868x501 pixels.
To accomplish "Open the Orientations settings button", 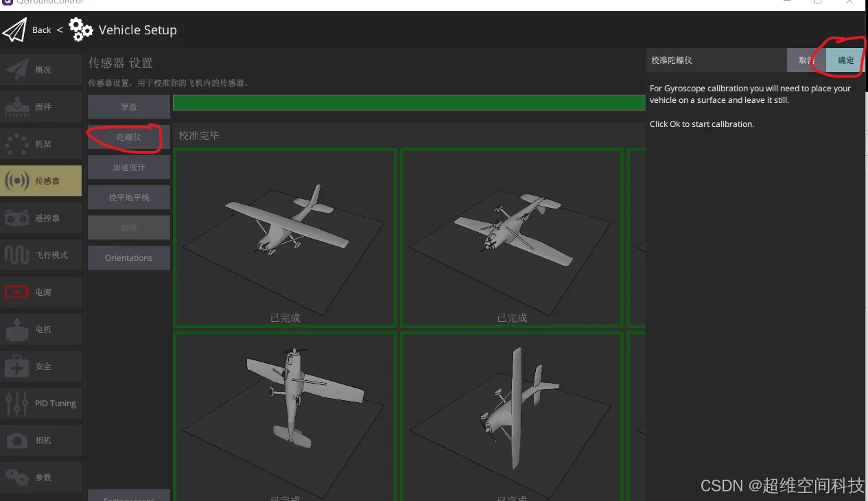I will tap(129, 258).
